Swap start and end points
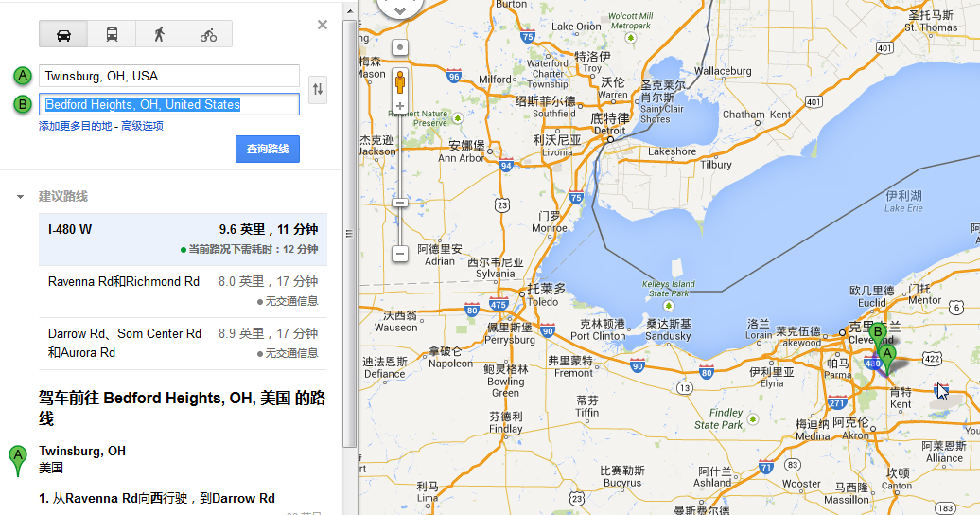The image size is (980, 515). click(318, 89)
